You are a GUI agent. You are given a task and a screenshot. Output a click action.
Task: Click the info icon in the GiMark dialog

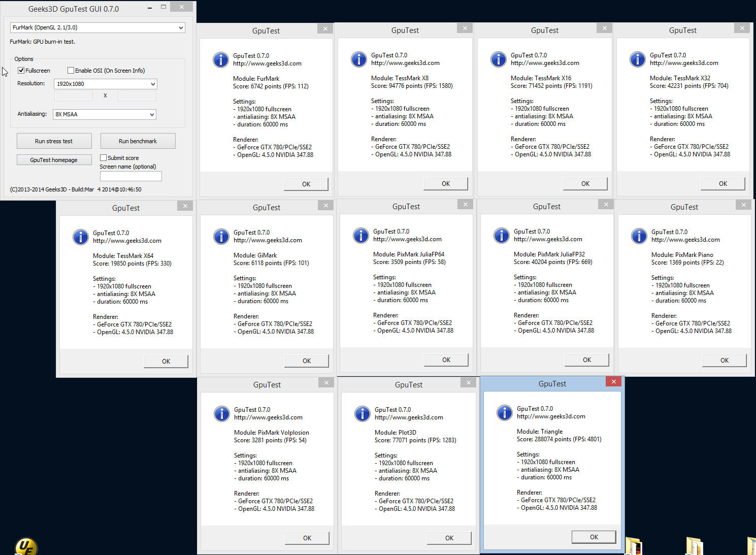[221, 237]
